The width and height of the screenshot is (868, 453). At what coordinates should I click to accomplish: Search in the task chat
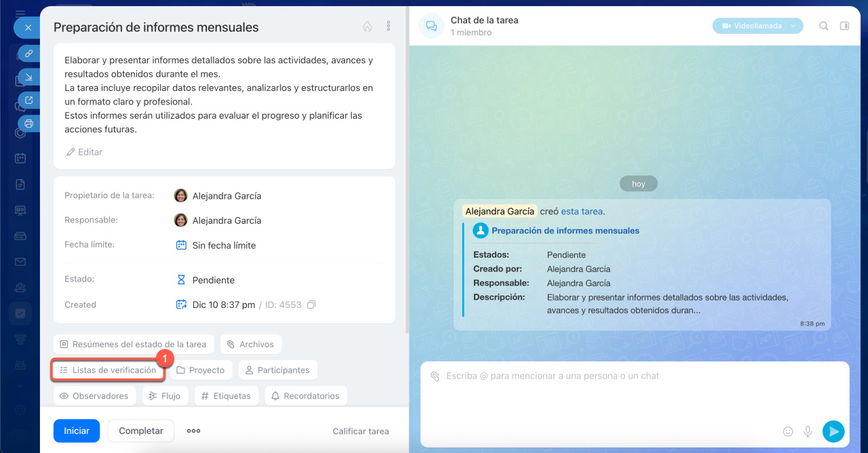tap(823, 26)
